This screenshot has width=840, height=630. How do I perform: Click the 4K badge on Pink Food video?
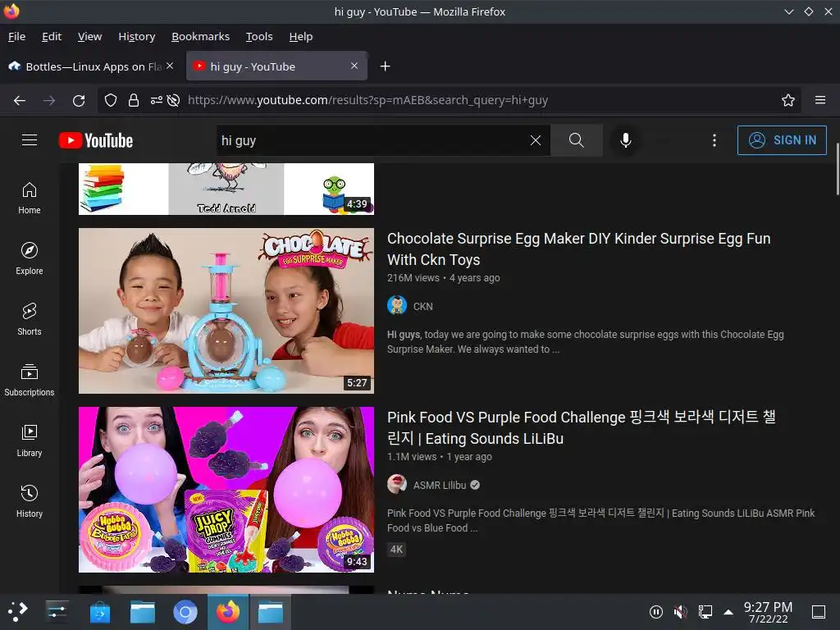coord(396,549)
